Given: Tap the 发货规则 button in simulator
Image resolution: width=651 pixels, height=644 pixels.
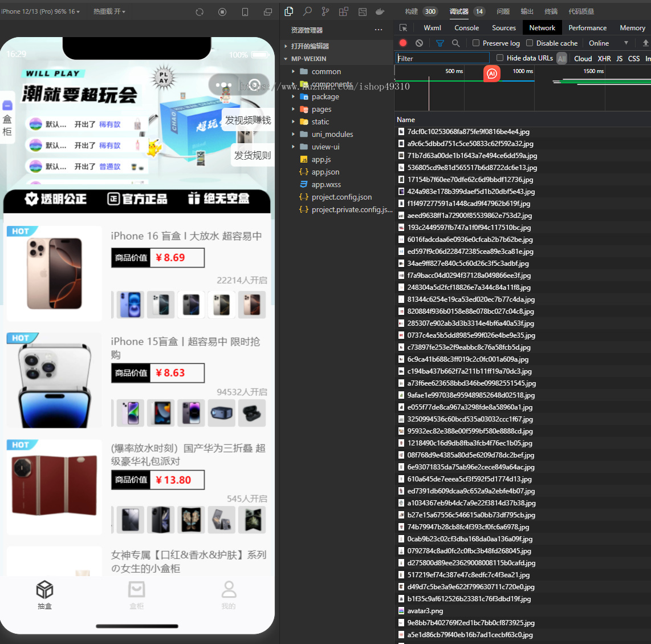Looking at the screenshot, I should pyautogui.click(x=253, y=155).
